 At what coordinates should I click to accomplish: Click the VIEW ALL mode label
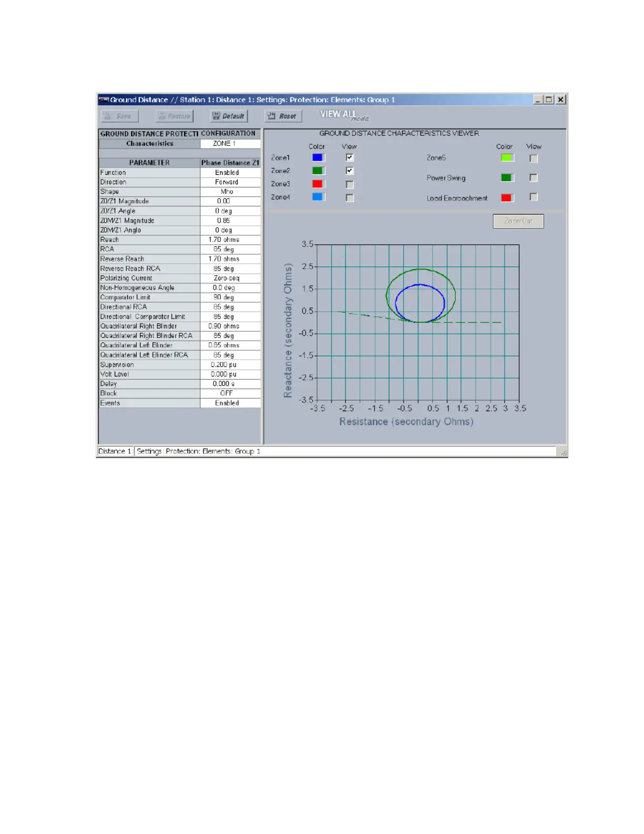pos(344,115)
